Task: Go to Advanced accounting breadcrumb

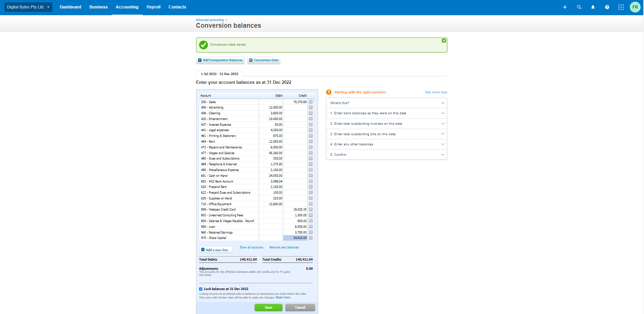Action: tap(210, 20)
